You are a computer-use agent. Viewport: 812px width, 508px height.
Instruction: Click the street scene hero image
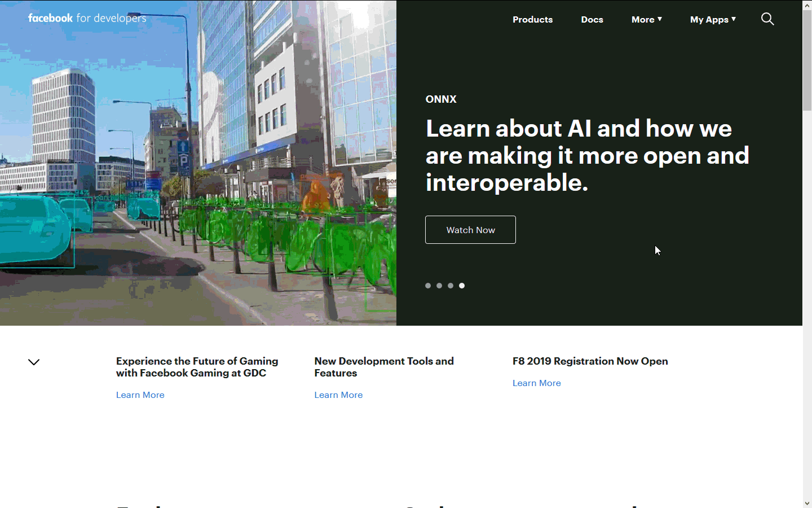coord(198,163)
